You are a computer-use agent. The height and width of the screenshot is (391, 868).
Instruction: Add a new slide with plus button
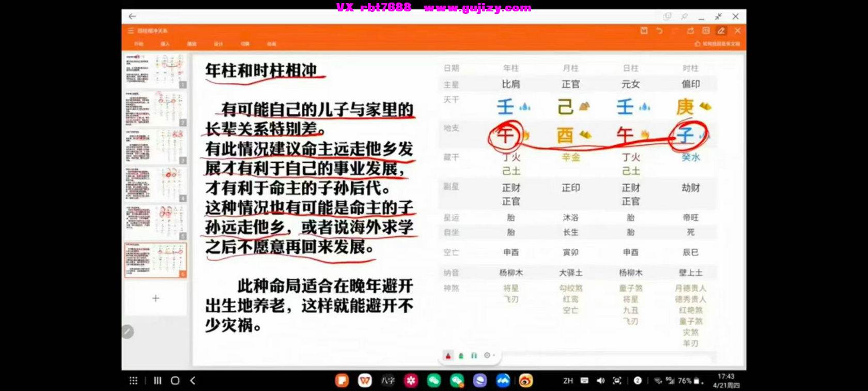tap(156, 298)
